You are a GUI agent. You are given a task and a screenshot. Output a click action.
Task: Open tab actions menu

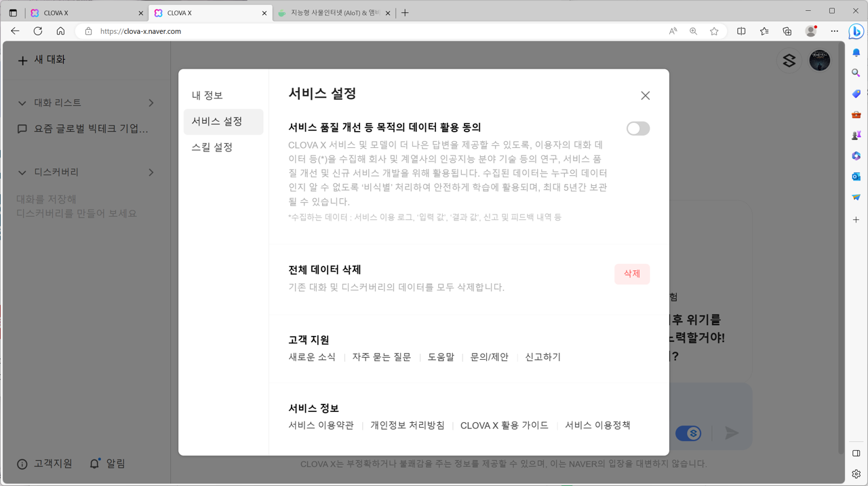(13, 13)
